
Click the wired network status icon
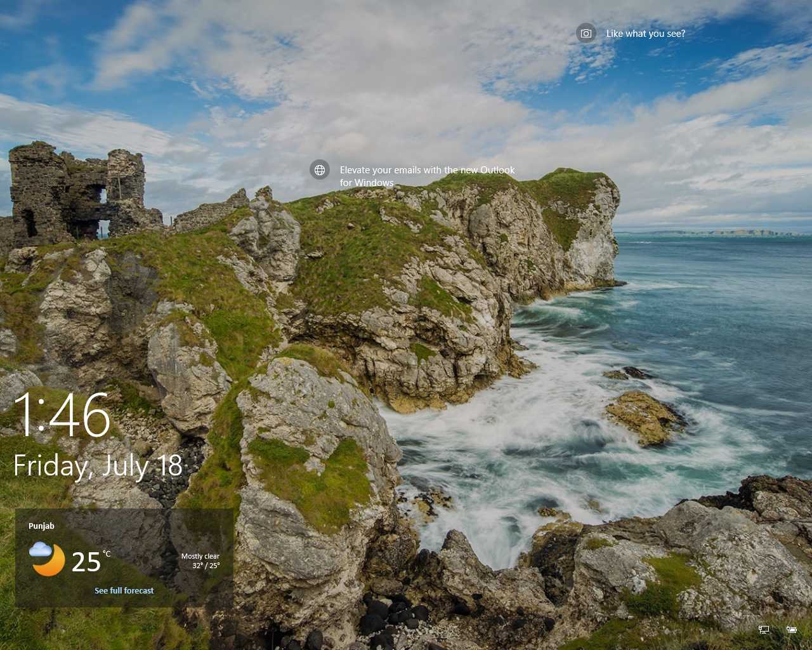764,629
